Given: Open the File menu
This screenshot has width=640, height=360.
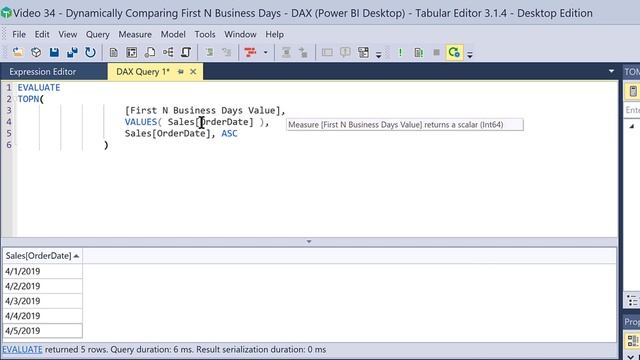Looking at the screenshot, I should (19, 34).
